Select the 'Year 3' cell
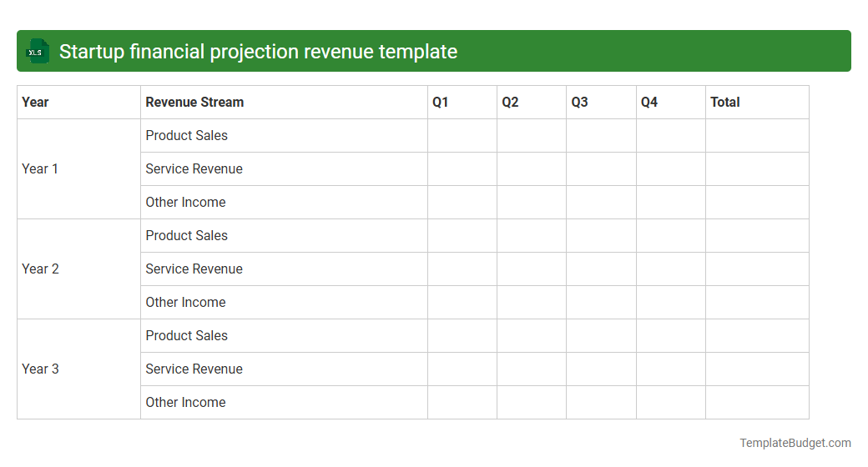868x467 pixels. coord(78,369)
